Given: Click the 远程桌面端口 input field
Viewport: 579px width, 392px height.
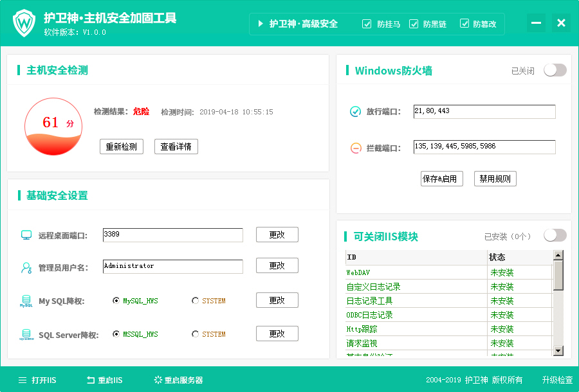Looking at the screenshot, I should [x=173, y=235].
